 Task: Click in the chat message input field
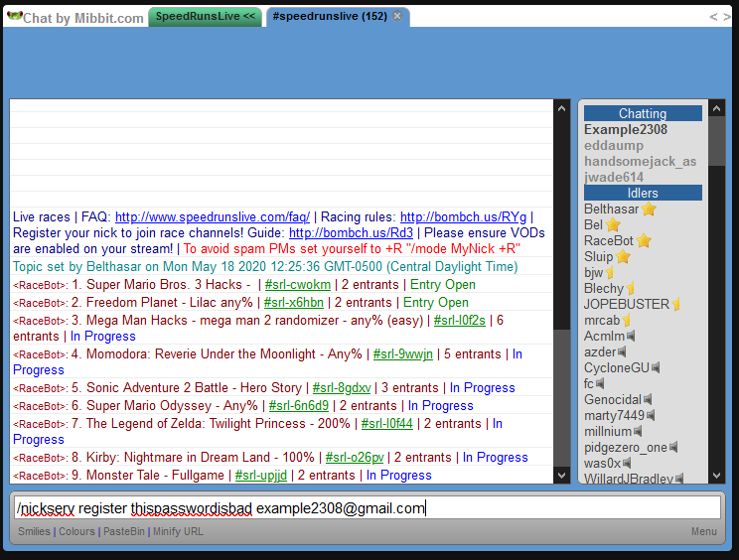(x=368, y=507)
